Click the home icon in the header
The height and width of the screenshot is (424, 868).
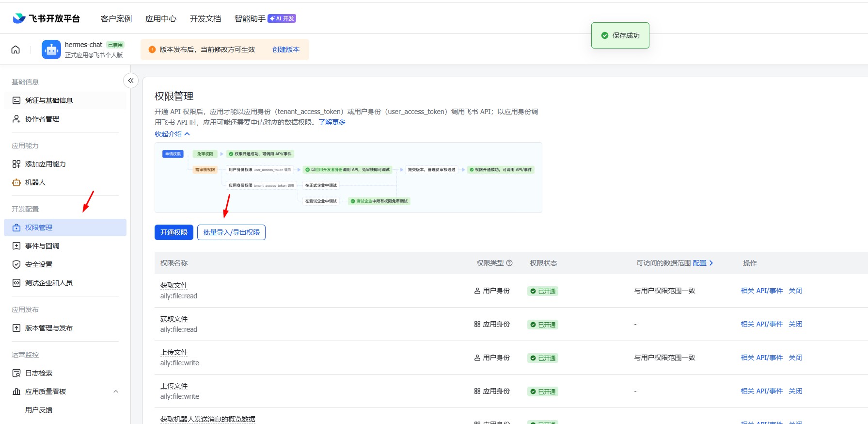[16, 49]
